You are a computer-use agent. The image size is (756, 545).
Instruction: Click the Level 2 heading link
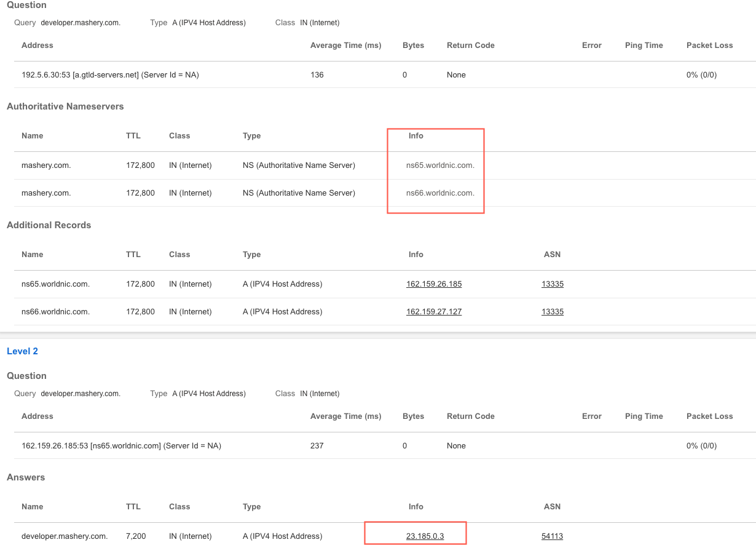[22, 351]
